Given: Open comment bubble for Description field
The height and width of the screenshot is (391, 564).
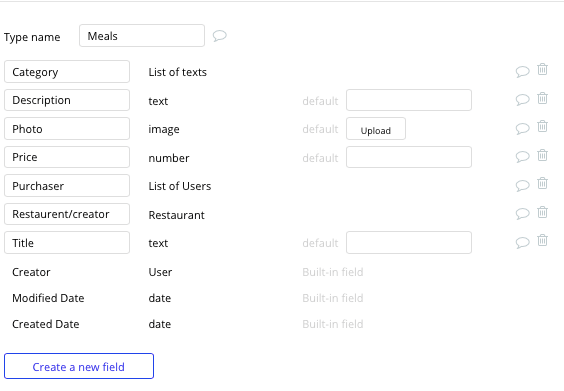Looking at the screenshot, I should point(522,100).
